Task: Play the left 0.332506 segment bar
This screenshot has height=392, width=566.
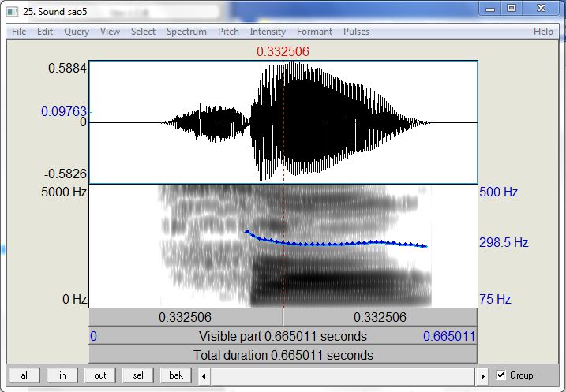Action: pos(186,317)
